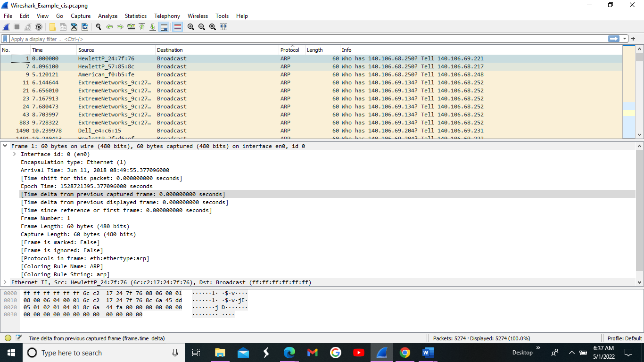The width and height of the screenshot is (644, 362).
Task: Open the Statistics menu
Action: tap(135, 16)
